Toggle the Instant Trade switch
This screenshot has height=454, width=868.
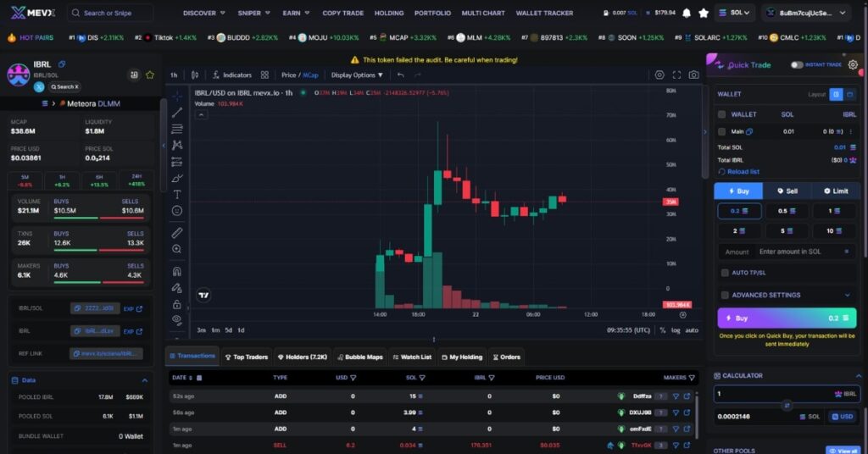coord(797,64)
